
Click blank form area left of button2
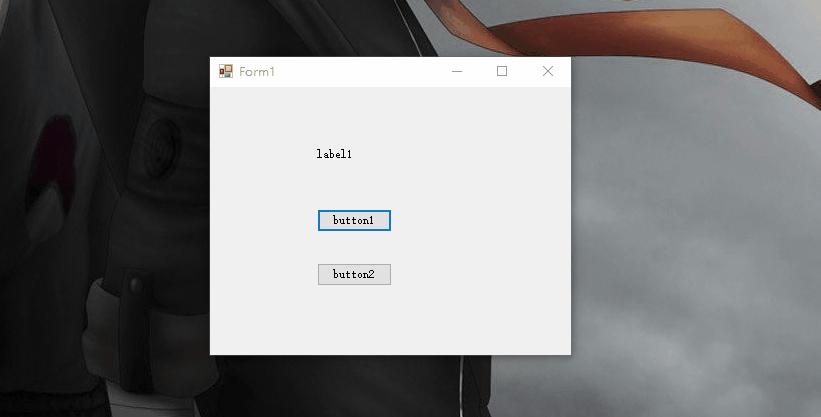click(264, 275)
